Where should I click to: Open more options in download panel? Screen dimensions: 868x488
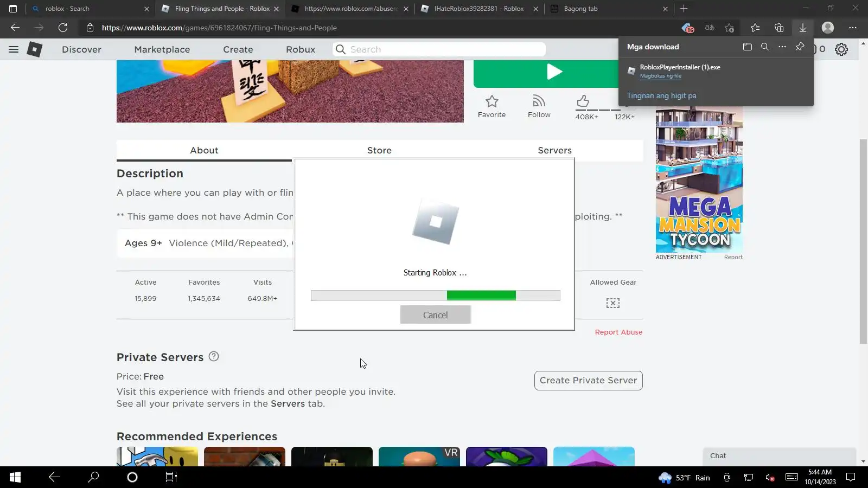click(782, 47)
